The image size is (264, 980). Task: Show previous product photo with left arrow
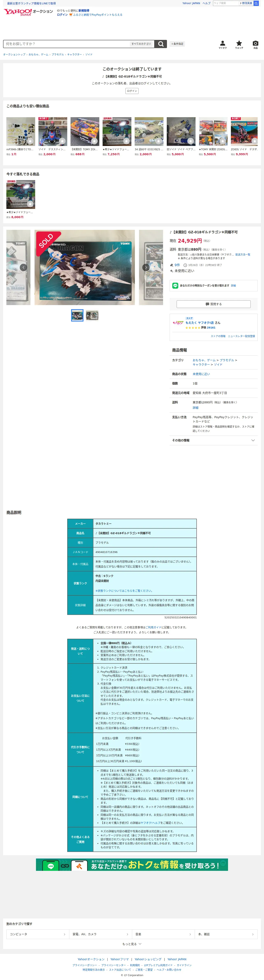pyautogui.click(x=23, y=267)
